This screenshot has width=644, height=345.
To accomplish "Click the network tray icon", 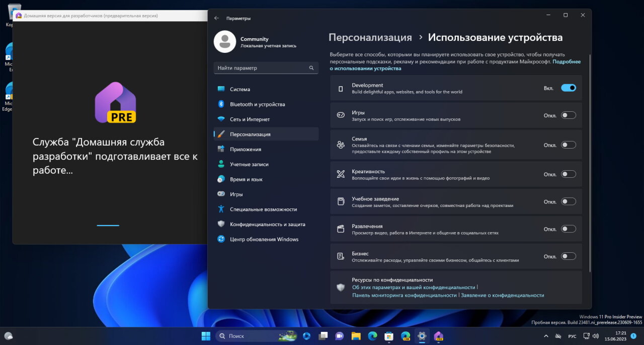I will [x=586, y=336].
